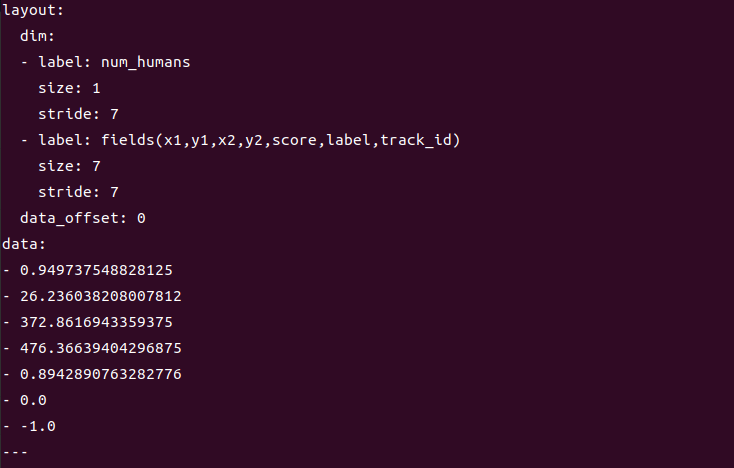Click the value 26.236038208007812
Image resolution: width=734 pixels, height=468 pixels.
101,296
